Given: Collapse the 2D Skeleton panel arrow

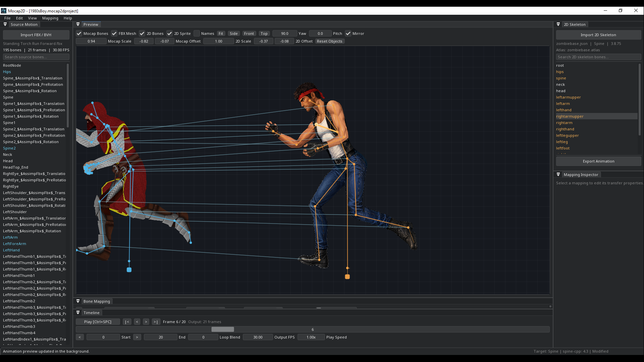Looking at the screenshot, I should 558,24.
